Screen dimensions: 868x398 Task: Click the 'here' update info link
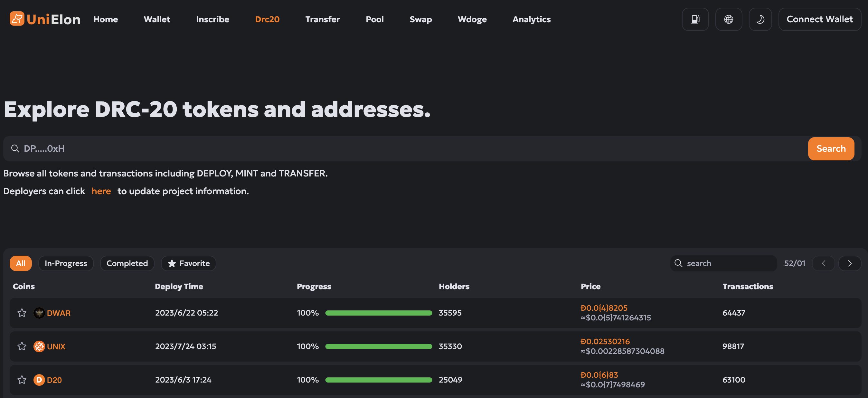(x=101, y=191)
